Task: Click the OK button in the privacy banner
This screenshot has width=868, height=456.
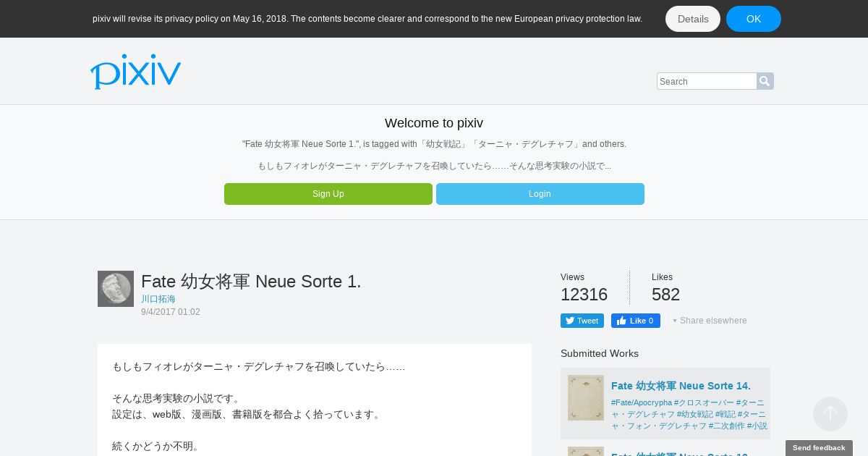Action: point(754,19)
